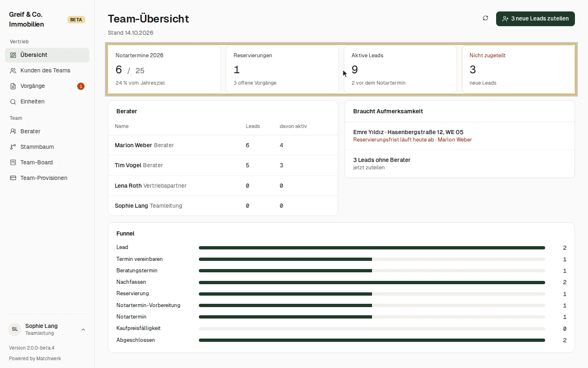
Task: Click the Übersicht grid icon in sidebar
Action: [13, 55]
